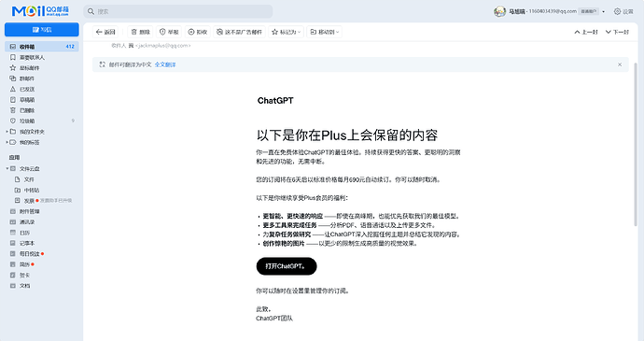
Task: Click the search magnifier icon
Action: 91,11
